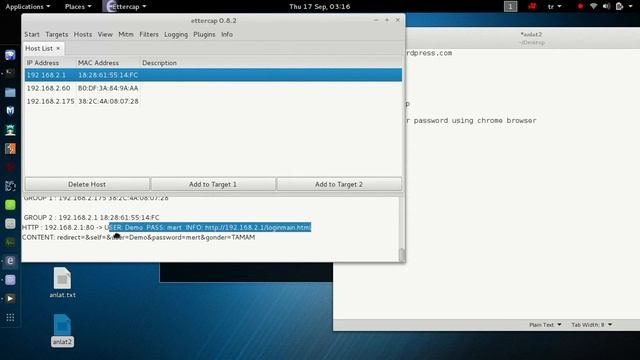Launch Burp Suite orange icon in dock
The height and width of the screenshot is (360, 640).
coord(10,149)
